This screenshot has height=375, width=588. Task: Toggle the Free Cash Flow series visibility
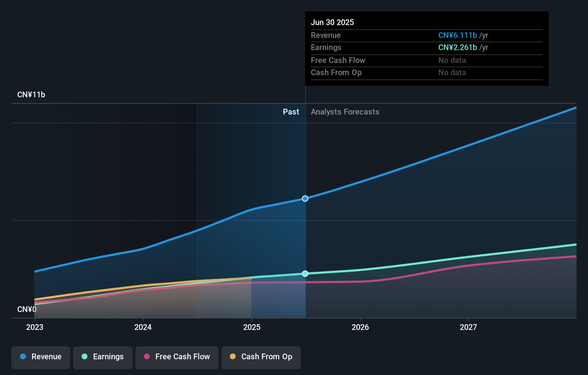(177, 357)
